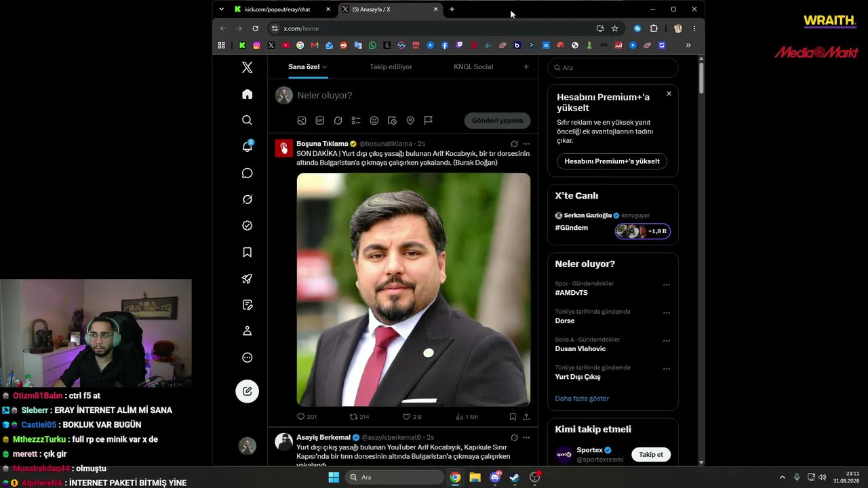Open Steam from the taskbar
This screenshot has height=488, width=868.
pos(515,477)
